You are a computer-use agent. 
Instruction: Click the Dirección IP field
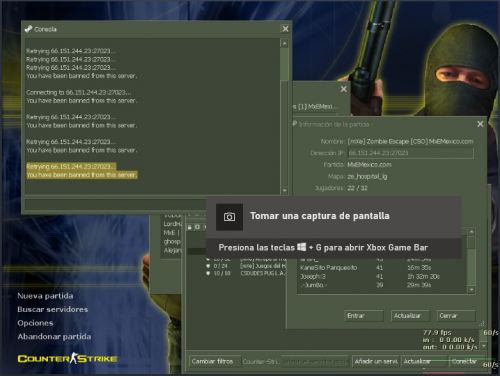point(411,153)
